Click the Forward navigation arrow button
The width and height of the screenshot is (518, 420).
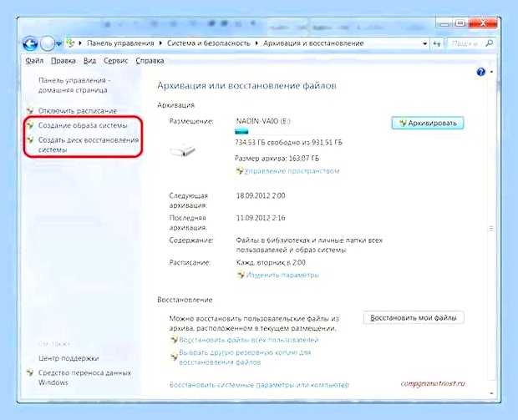(x=48, y=43)
